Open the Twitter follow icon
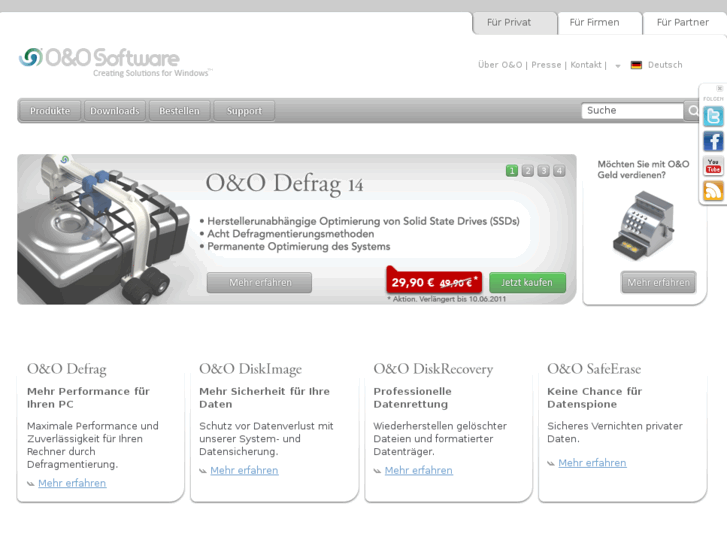Screen dimensions: 727x545 [713, 116]
